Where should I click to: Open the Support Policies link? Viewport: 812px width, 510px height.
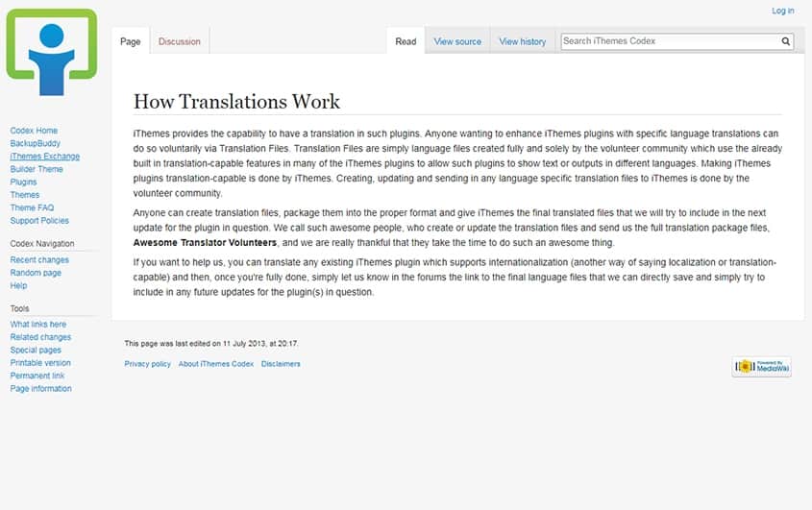point(39,221)
